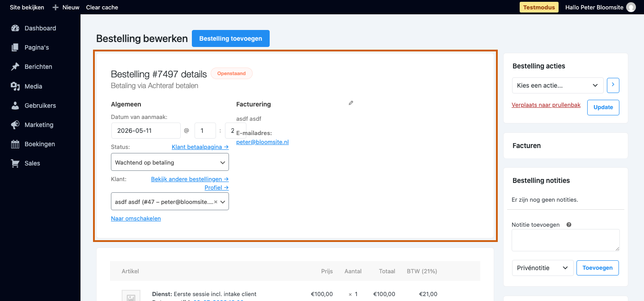Open the Status dropdown Wachtend op betaling
The width and height of the screenshot is (644, 301).
pyautogui.click(x=170, y=162)
